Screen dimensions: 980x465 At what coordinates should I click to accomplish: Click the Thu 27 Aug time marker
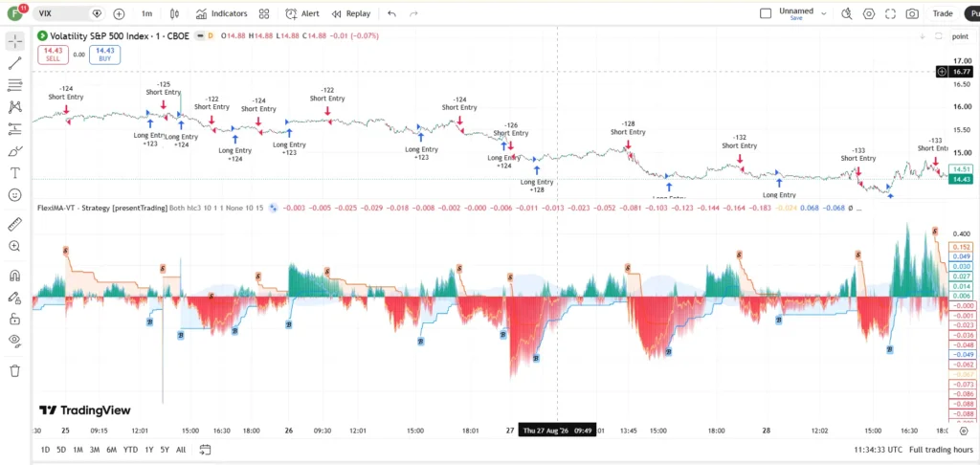558,430
